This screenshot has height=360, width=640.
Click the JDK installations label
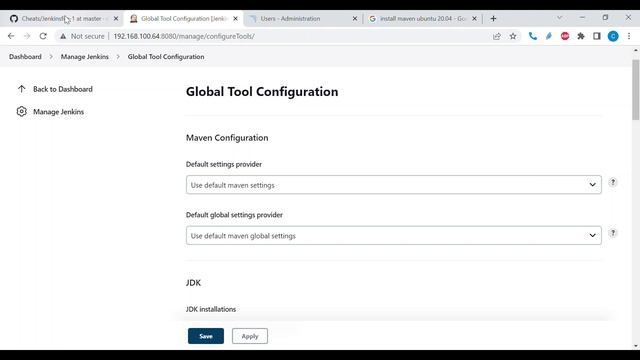coord(211,309)
